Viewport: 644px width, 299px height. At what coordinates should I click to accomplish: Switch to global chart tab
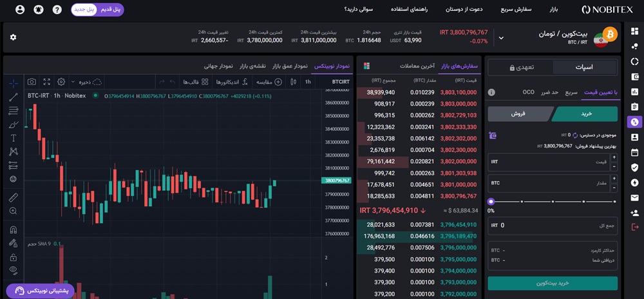(218, 66)
